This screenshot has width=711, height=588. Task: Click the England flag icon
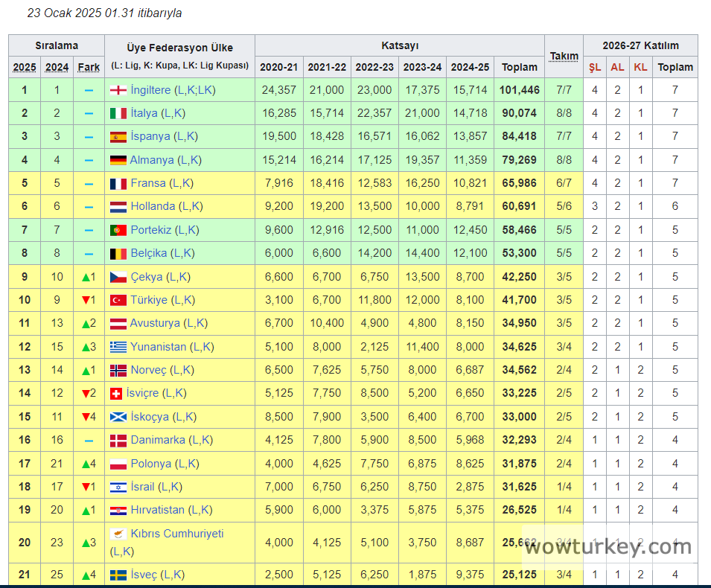[118, 90]
